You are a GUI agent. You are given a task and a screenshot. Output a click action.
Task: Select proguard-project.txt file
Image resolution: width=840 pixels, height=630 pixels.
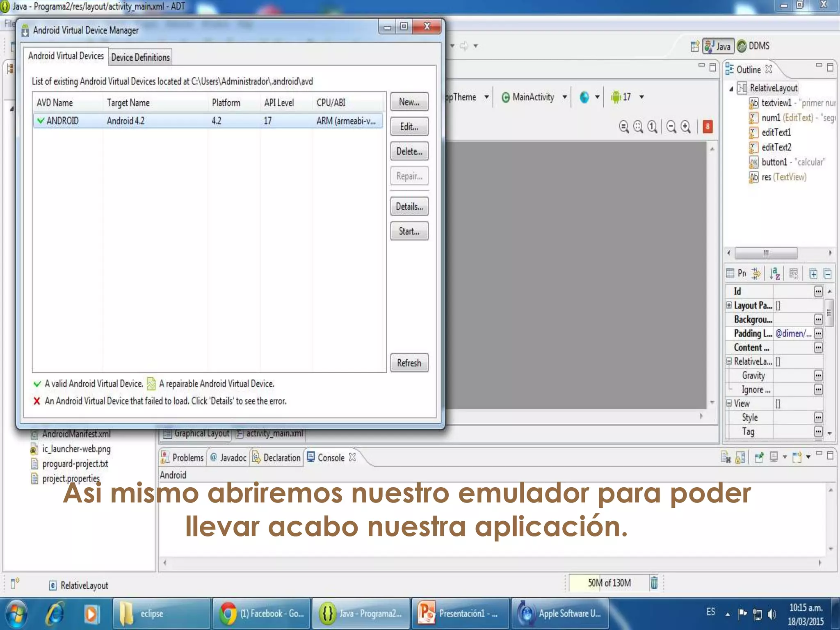pos(75,463)
